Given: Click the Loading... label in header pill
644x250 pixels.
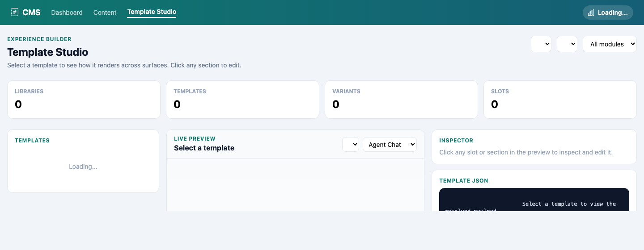Looking at the screenshot, I should pos(613,12).
